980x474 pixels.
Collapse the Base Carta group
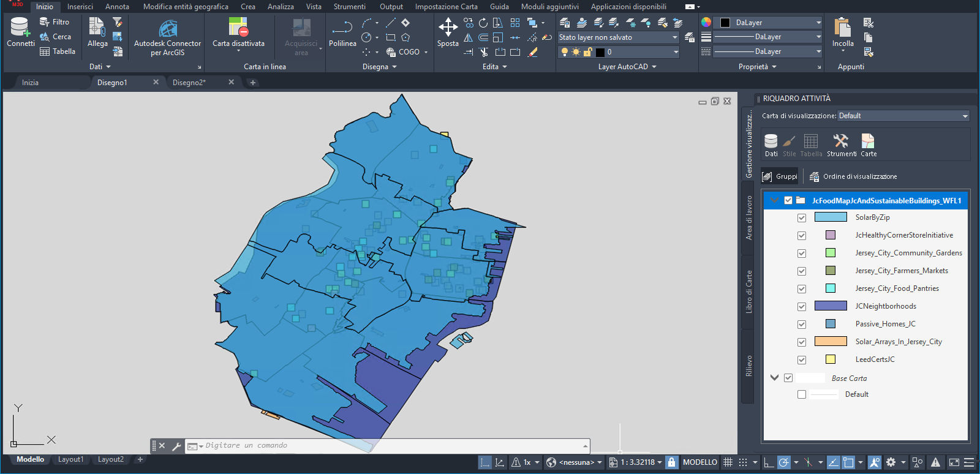click(x=774, y=378)
